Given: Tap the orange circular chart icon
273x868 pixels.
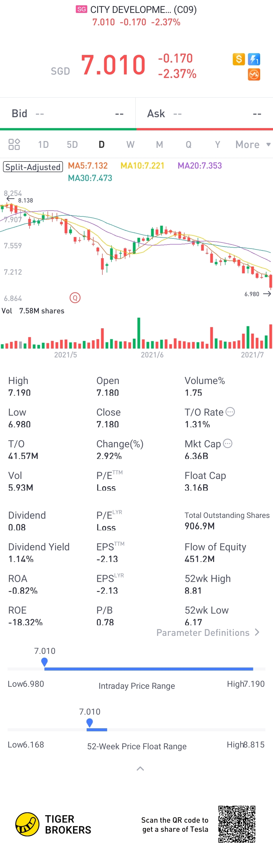Looking at the screenshot, I should 254,74.
